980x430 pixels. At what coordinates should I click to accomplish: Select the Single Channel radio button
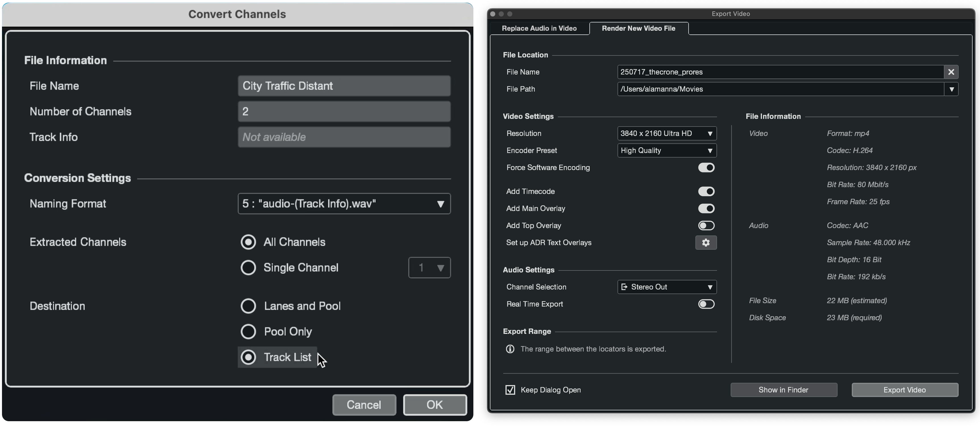coord(248,268)
